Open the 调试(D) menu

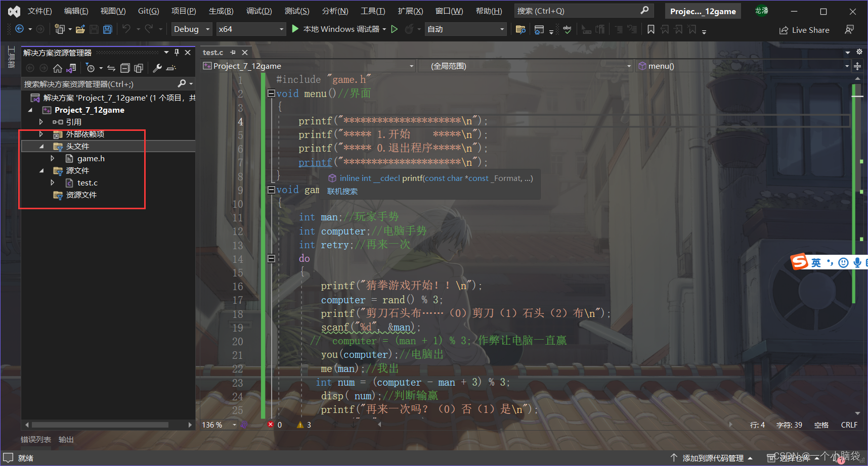259,11
